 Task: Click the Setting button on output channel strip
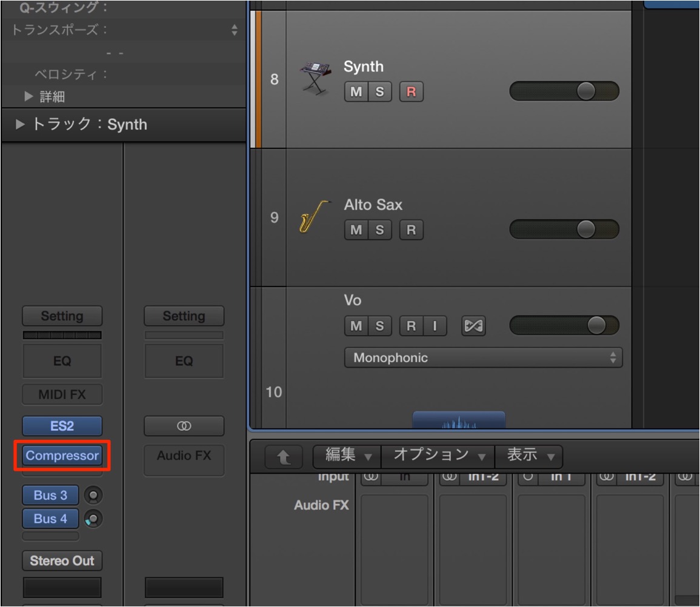184,316
